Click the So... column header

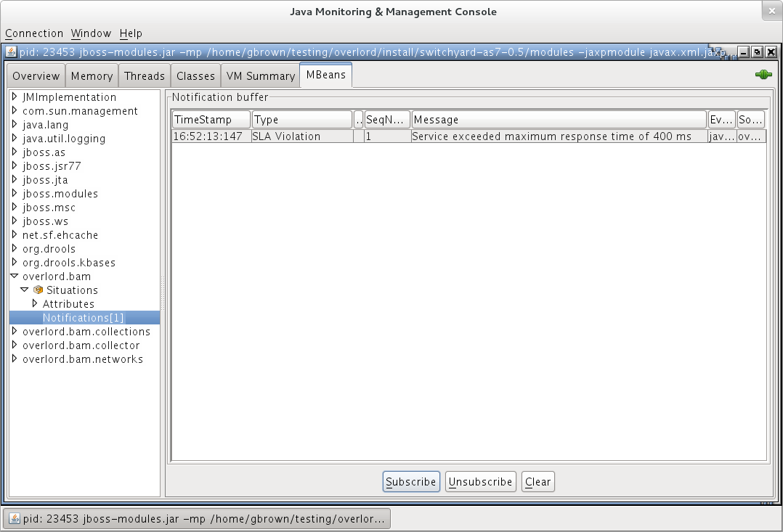pos(750,120)
